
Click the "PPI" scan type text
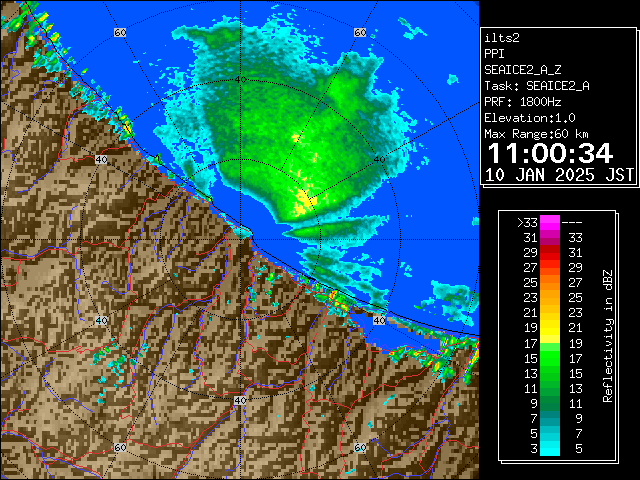494,54
